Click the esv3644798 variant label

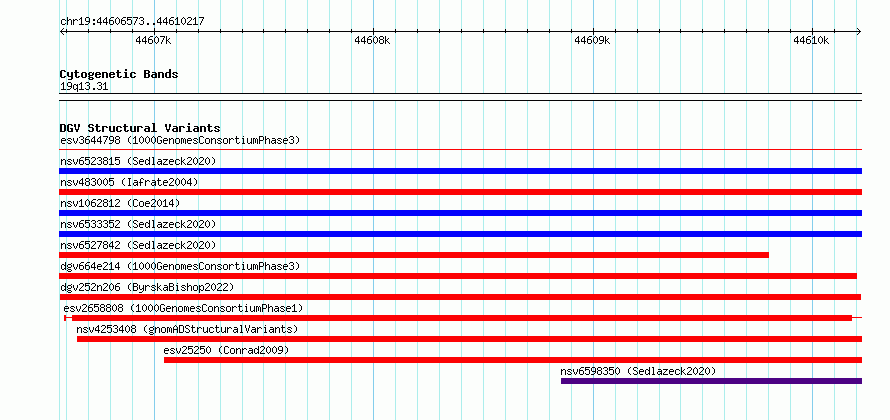coord(180,140)
